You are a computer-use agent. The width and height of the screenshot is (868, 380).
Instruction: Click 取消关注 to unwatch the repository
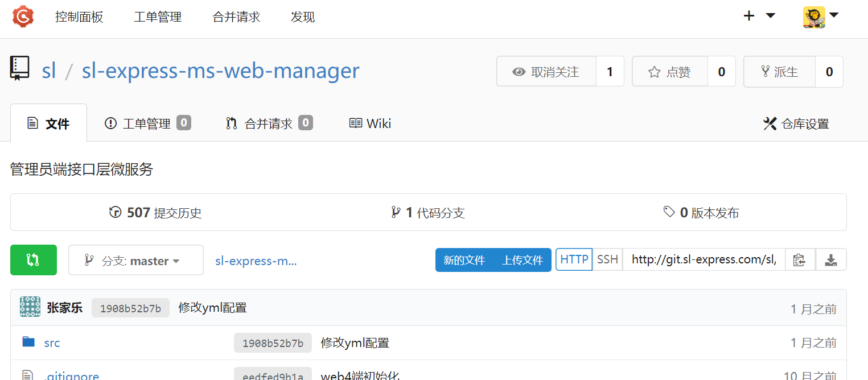pyautogui.click(x=546, y=72)
